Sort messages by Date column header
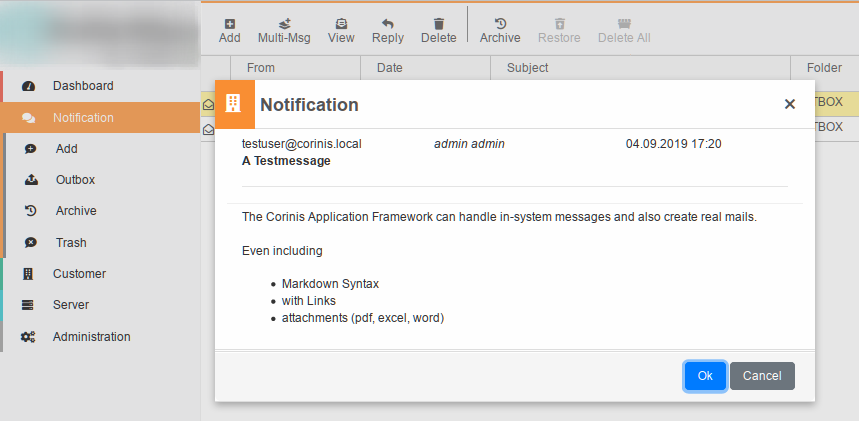This screenshot has width=859, height=421. pos(389,68)
